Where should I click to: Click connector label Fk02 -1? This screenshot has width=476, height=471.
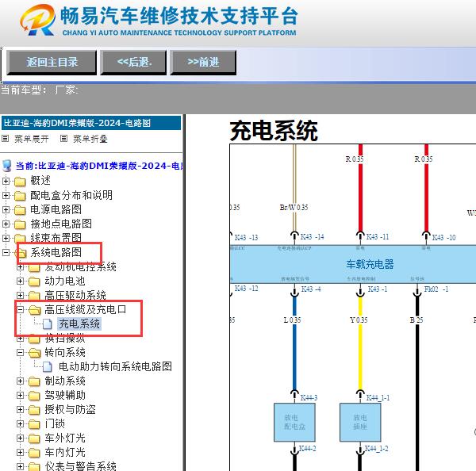[x=436, y=289]
